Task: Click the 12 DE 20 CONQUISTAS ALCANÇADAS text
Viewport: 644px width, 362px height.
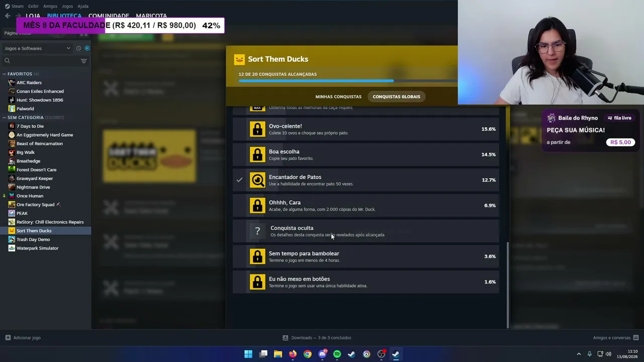Action: pyautogui.click(x=278, y=74)
